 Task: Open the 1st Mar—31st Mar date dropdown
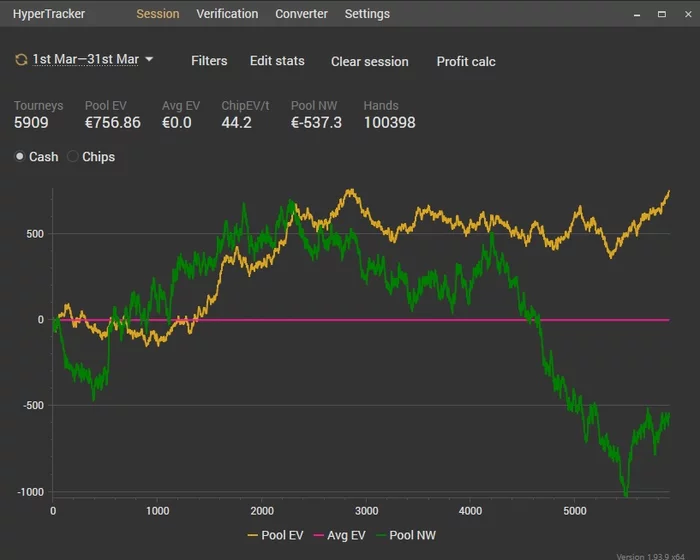tap(85, 60)
